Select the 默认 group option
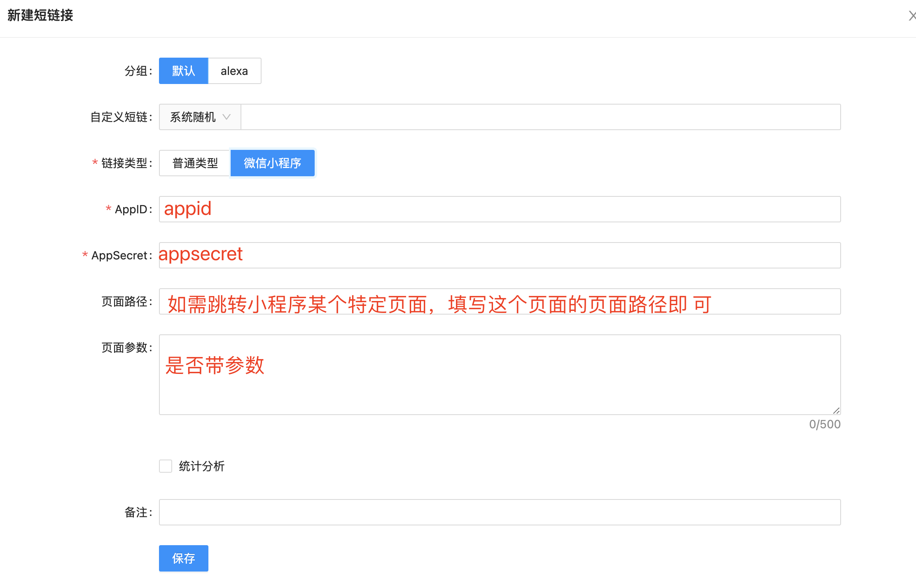Viewport: 916px width, 588px height. point(184,71)
